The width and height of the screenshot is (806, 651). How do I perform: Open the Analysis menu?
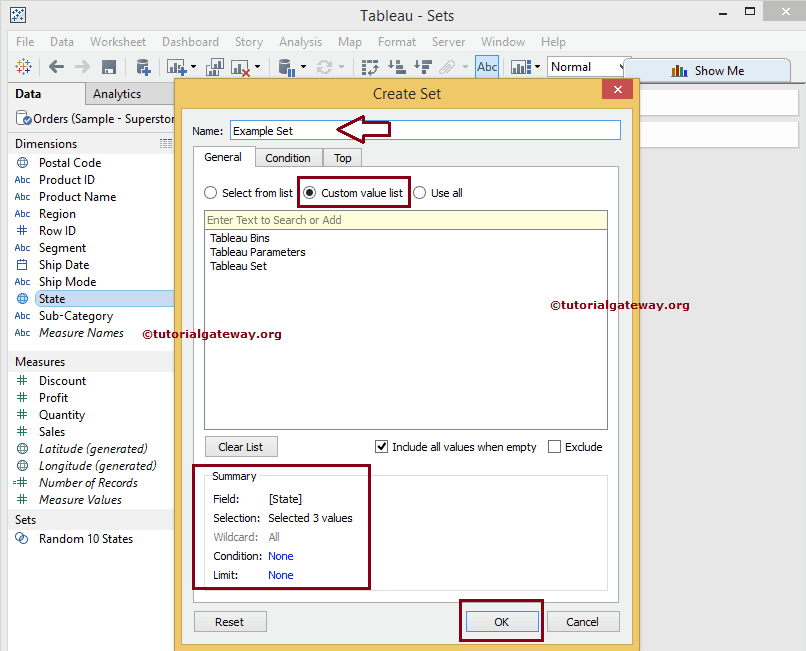(300, 42)
